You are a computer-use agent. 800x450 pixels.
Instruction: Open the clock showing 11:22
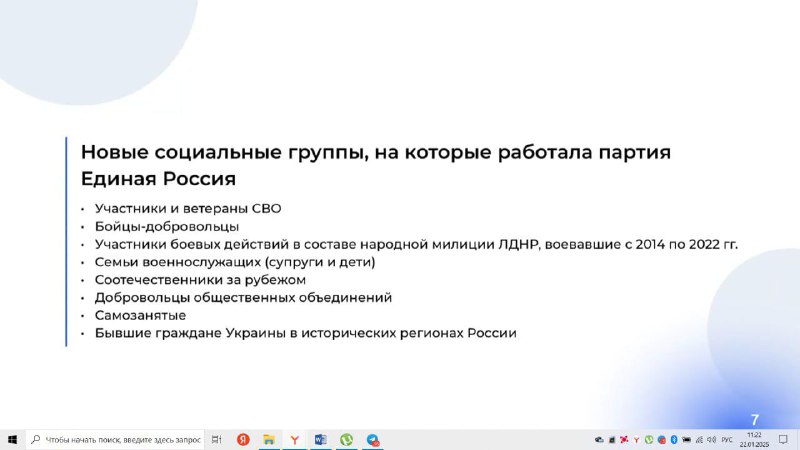(x=754, y=440)
